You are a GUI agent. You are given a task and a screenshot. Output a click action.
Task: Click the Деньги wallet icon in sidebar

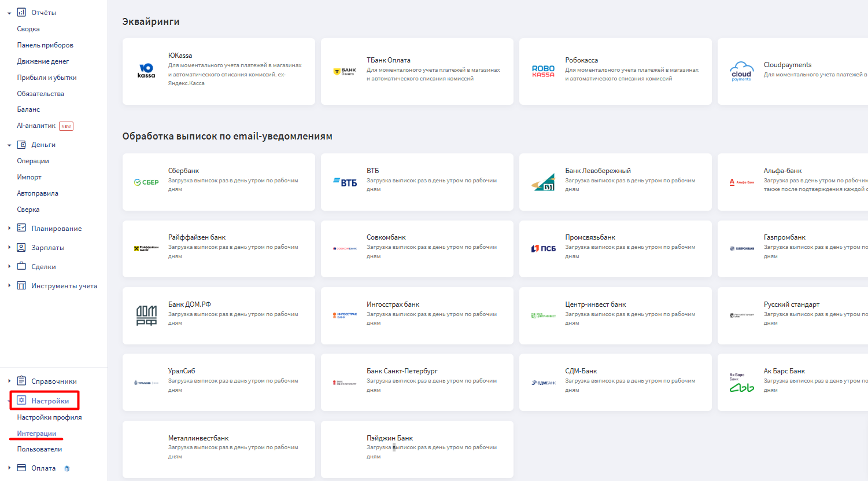click(x=21, y=145)
